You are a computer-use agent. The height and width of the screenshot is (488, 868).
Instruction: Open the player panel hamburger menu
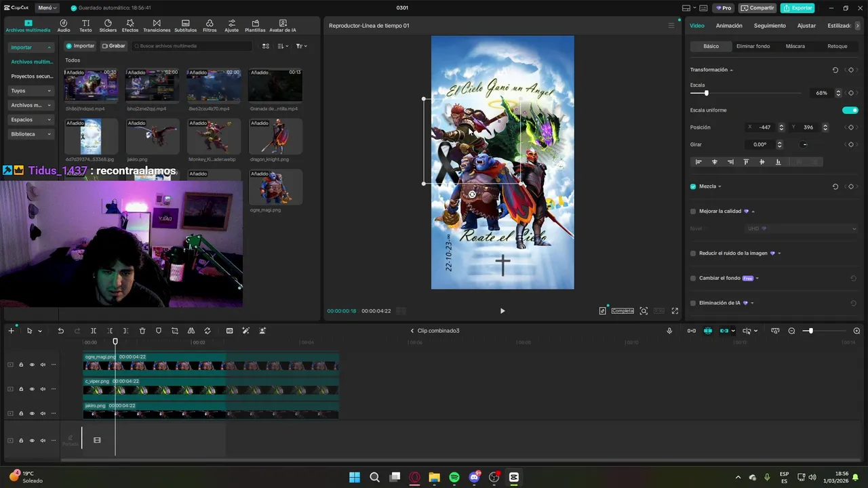pos(671,26)
